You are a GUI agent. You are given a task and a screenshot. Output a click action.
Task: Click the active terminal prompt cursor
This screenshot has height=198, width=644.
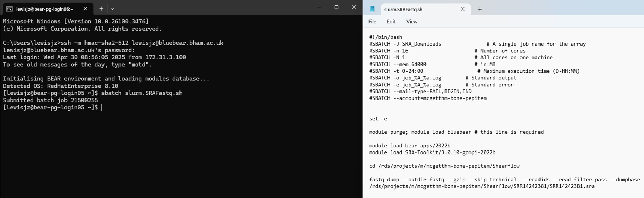click(101, 108)
